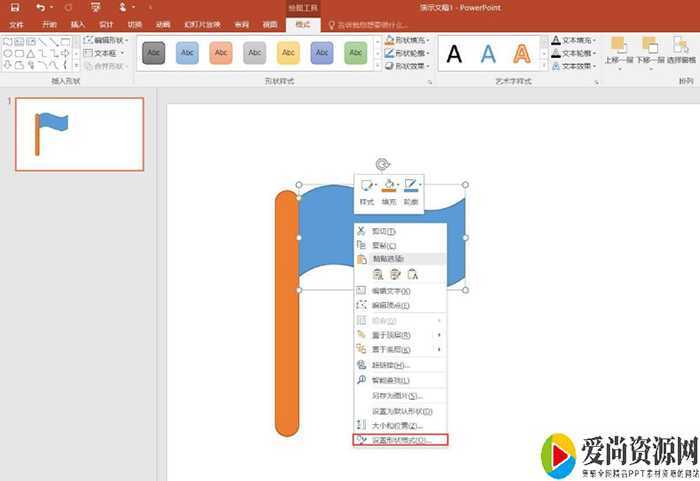Click the Undo arrow in title bar
This screenshot has width=700, height=481.
(x=40, y=7)
